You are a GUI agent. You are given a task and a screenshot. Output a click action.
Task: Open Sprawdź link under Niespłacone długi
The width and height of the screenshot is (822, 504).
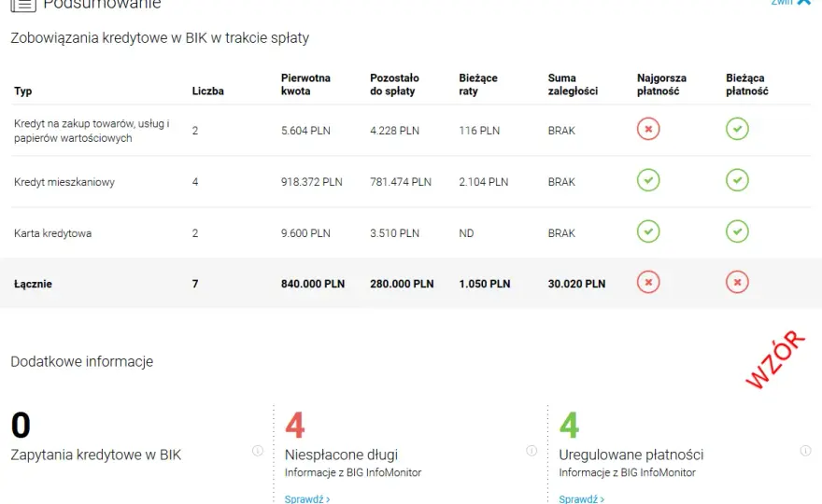click(307, 498)
